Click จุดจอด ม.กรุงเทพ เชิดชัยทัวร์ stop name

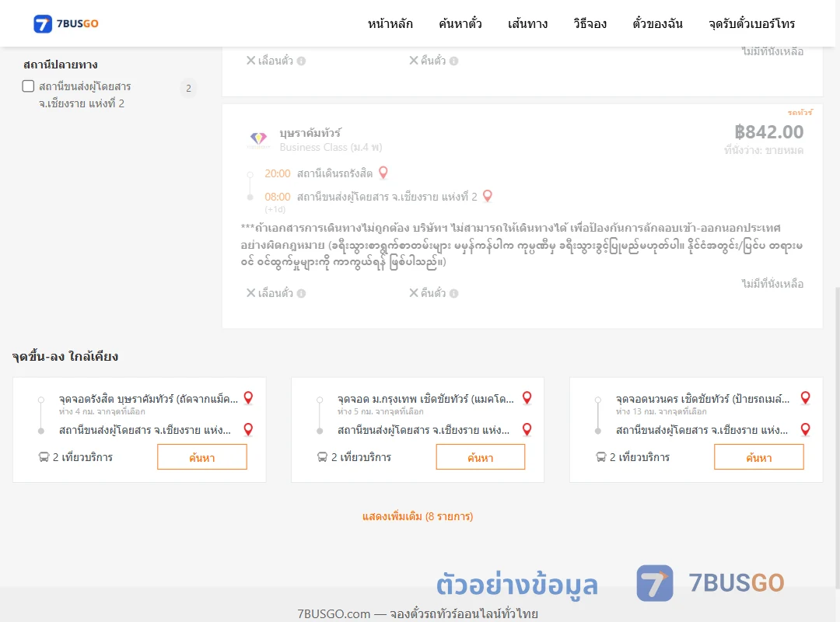[x=426, y=399]
